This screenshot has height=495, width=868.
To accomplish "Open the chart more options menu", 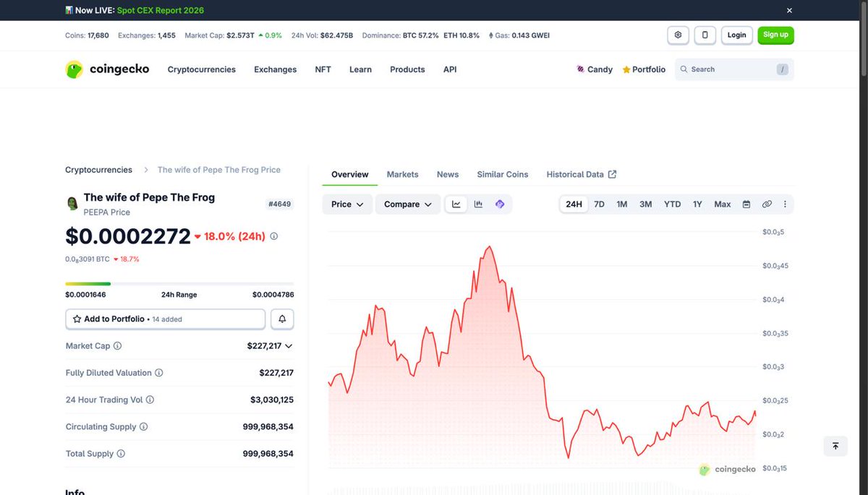I will [x=785, y=205].
